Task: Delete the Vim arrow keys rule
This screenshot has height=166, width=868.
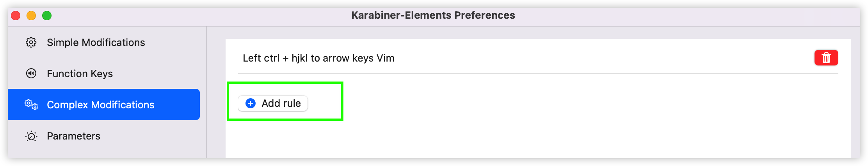Action: [x=826, y=58]
